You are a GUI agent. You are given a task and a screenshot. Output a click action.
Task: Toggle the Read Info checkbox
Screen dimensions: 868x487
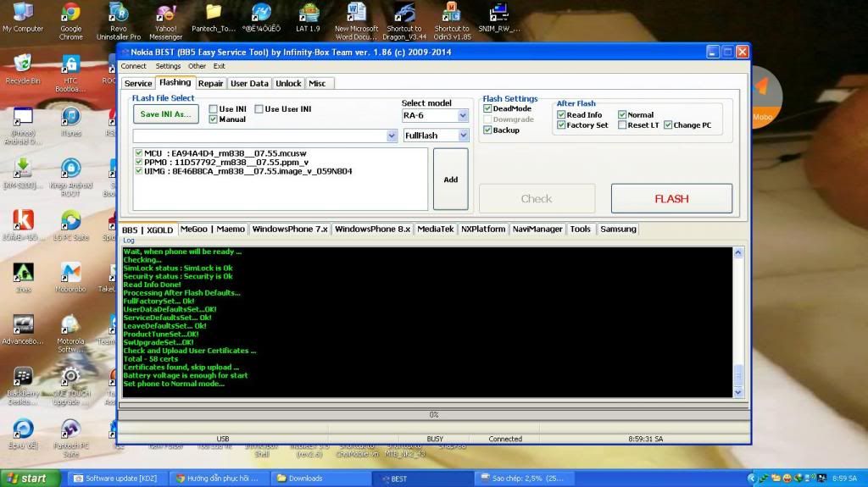561,114
